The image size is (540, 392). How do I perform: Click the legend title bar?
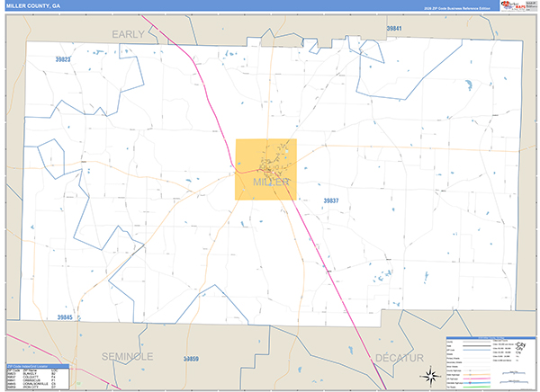(490, 338)
